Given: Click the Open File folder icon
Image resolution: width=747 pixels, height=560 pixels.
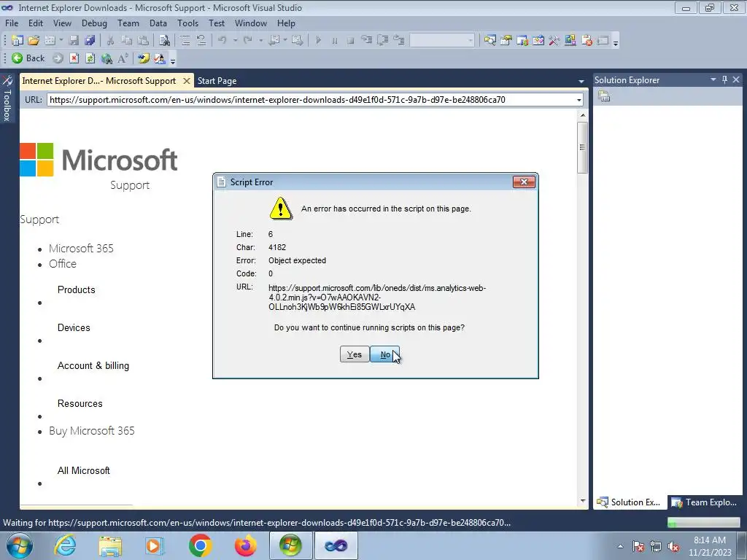Looking at the screenshot, I should click(x=34, y=41).
